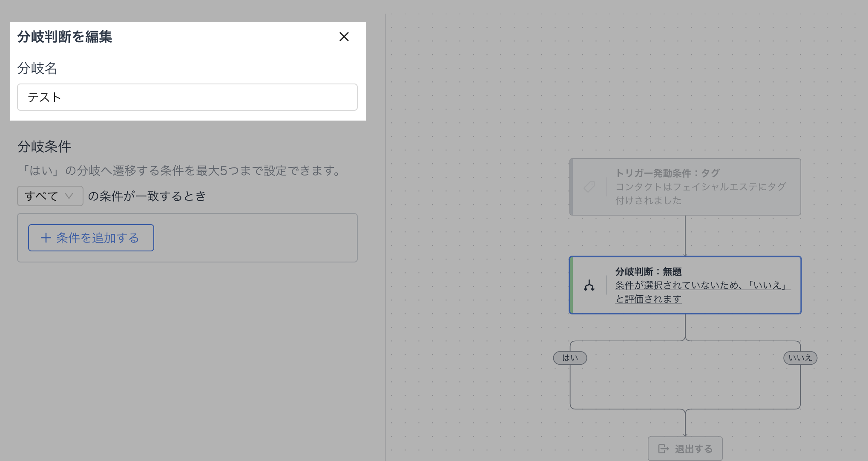Click the tag icon in trigger node
This screenshot has width=868, height=461.
coord(589,187)
